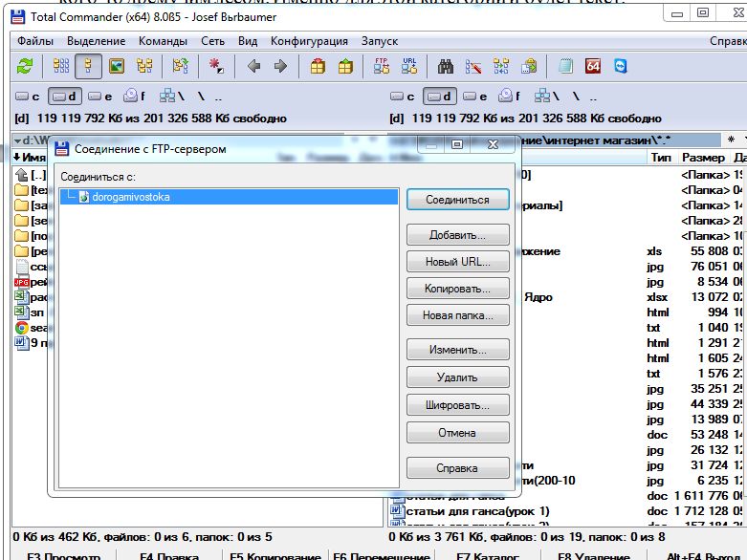
Task: Select file 'статьи для ганса(урок 1)'
Action: point(477,511)
